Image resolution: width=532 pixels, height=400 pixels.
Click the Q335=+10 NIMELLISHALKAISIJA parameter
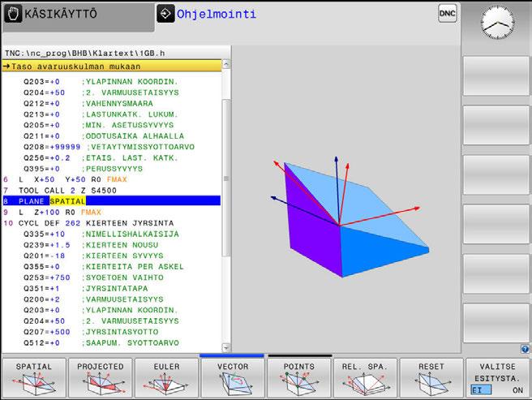101,234
